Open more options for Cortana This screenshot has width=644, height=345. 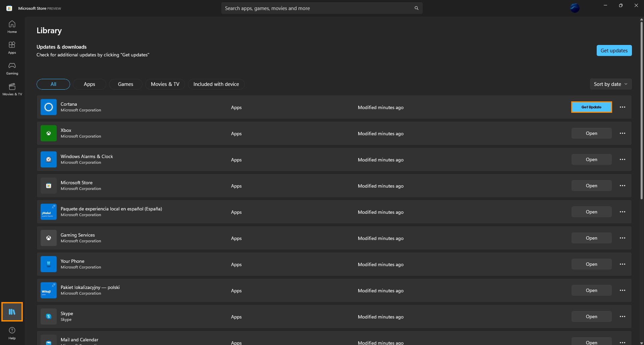point(623,107)
